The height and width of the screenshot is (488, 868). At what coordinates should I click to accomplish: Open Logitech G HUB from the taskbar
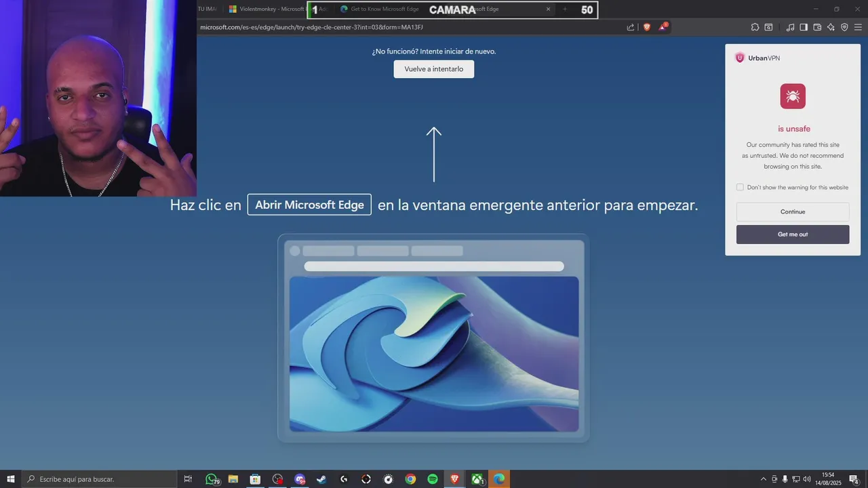tap(344, 479)
